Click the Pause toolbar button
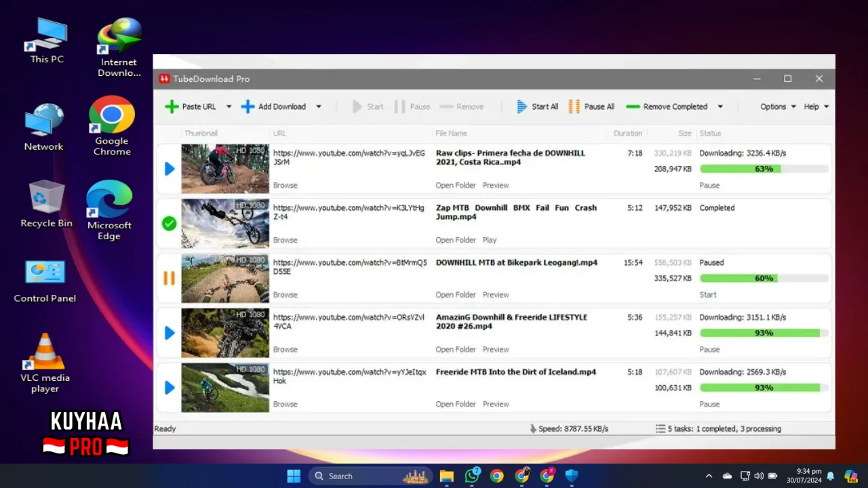 (412, 106)
